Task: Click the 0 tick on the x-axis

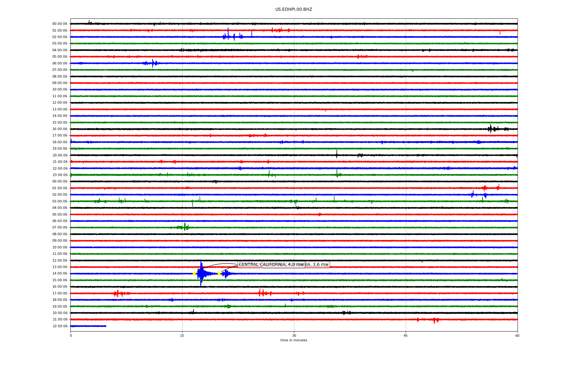Action: pos(71,335)
